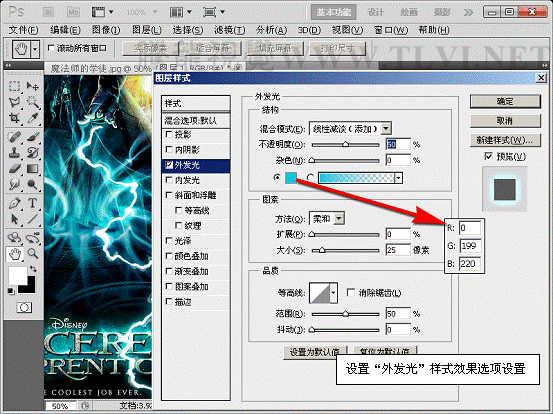Click the 基本功能 workspace button

[x=333, y=12]
